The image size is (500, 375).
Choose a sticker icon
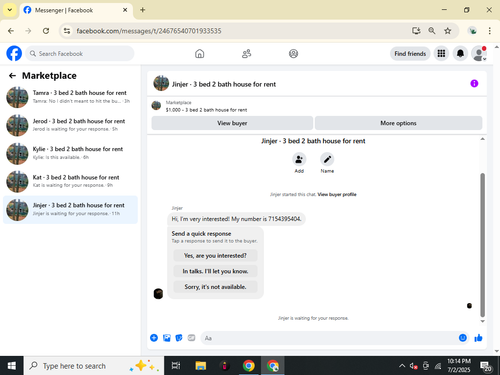tap(179, 338)
